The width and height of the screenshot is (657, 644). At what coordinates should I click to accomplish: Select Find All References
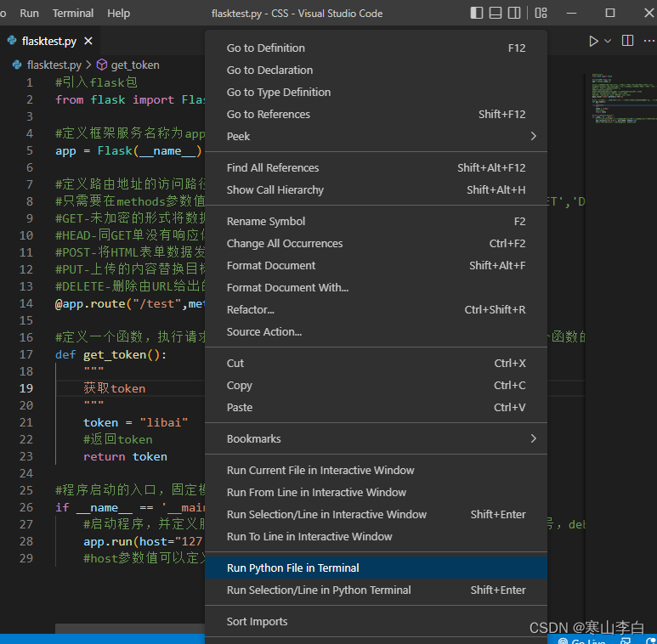pyautogui.click(x=376, y=168)
